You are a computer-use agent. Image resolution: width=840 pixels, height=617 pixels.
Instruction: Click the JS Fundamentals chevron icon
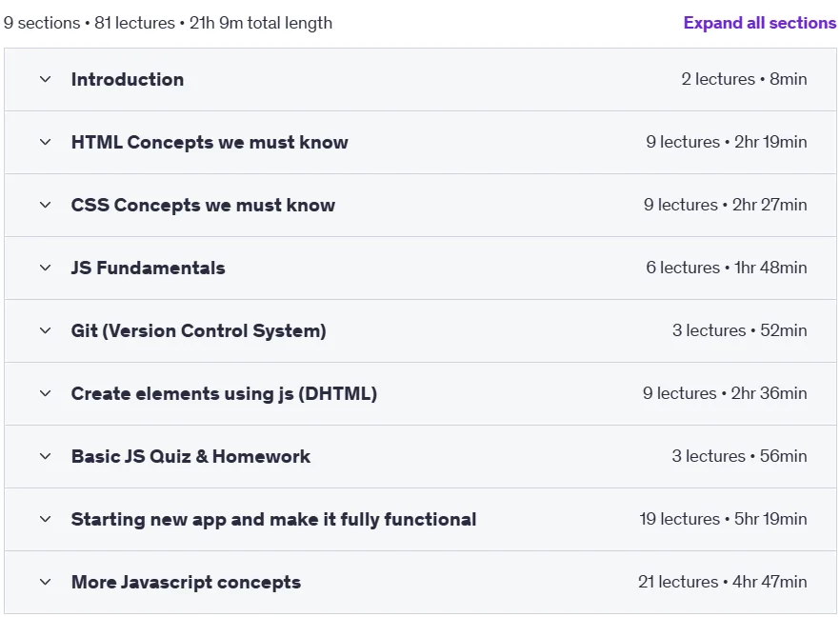click(x=46, y=268)
